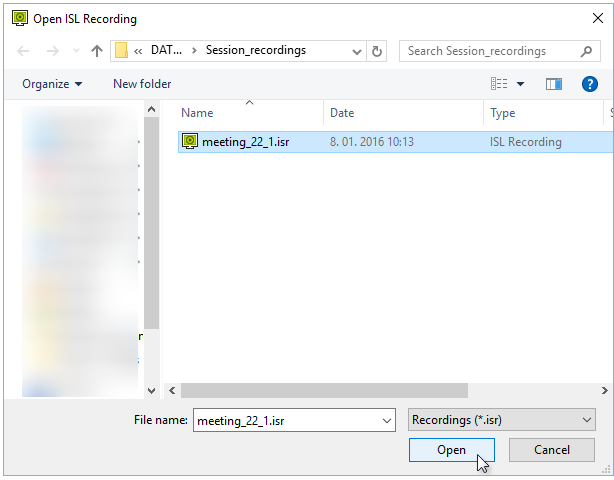The image size is (614, 480).
Task: Open the File name dropdown list
Action: pos(387,421)
